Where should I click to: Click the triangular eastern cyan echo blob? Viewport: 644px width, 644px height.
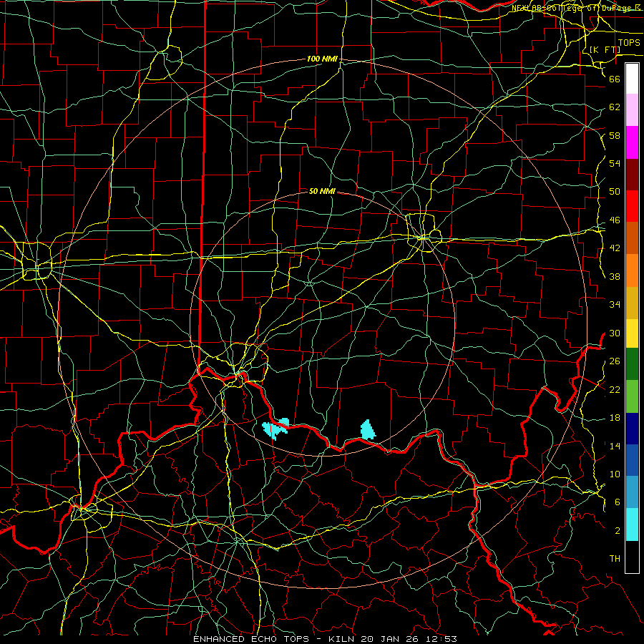pyautogui.click(x=368, y=430)
